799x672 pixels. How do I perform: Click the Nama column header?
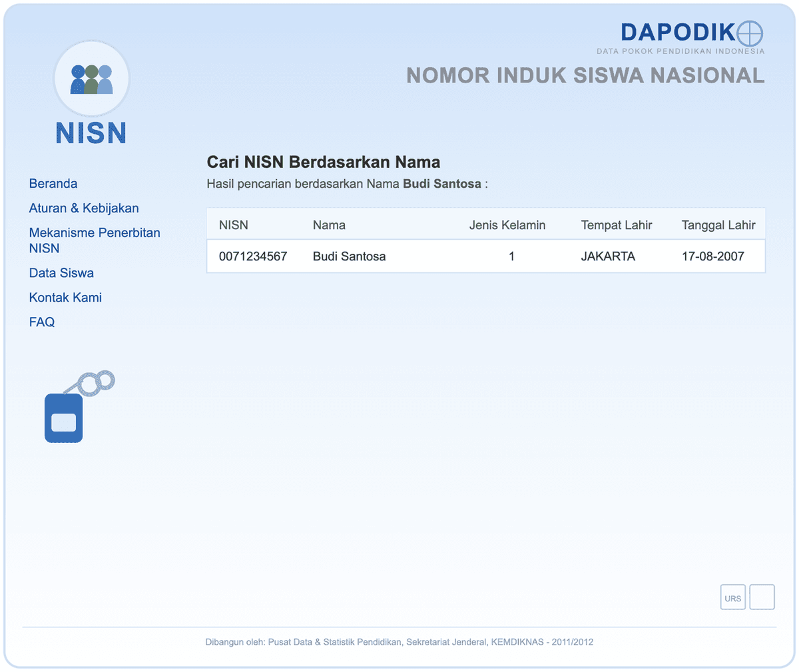[x=329, y=225]
